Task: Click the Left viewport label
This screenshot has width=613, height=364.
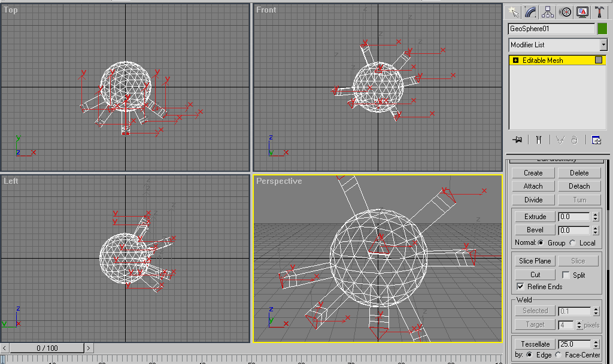Action: point(11,181)
